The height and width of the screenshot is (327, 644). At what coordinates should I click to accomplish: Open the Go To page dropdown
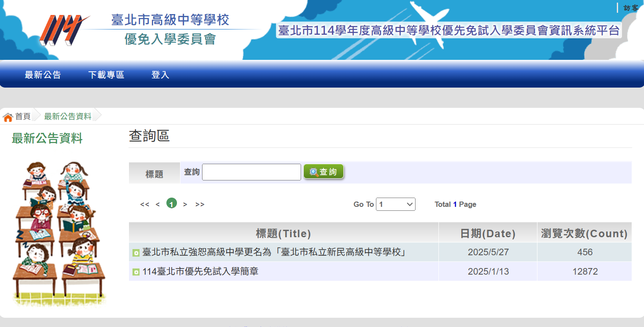click(395, 204)
